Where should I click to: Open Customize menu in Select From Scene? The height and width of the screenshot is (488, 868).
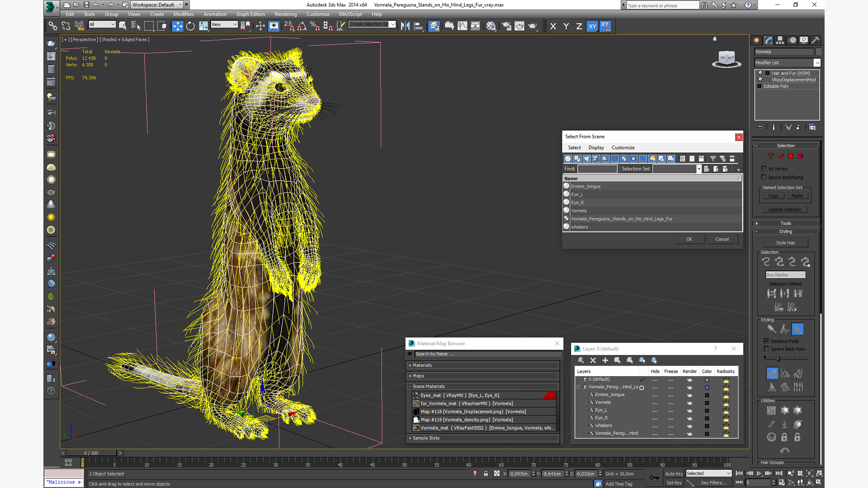[x=623, y=148]
